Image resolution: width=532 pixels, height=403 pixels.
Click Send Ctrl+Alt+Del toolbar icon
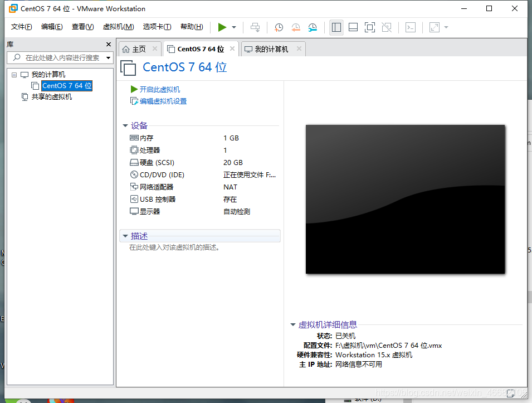pos(255,27)
